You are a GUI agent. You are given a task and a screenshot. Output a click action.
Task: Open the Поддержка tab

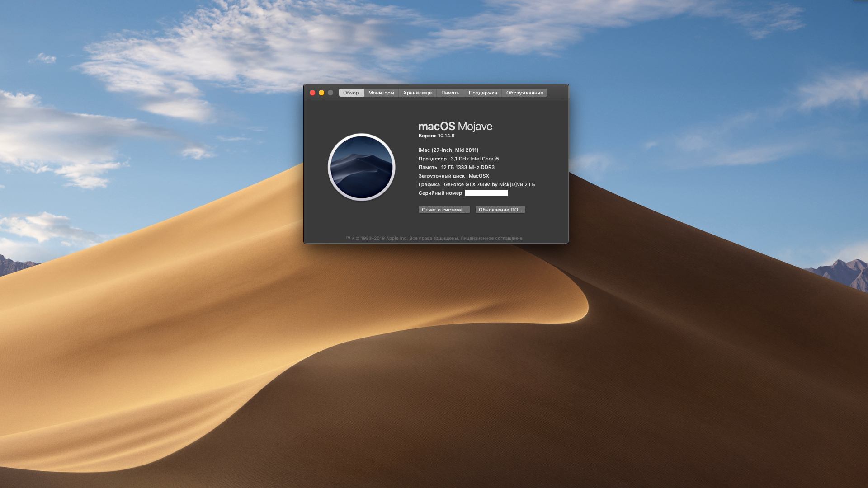(x=482, y=93)
